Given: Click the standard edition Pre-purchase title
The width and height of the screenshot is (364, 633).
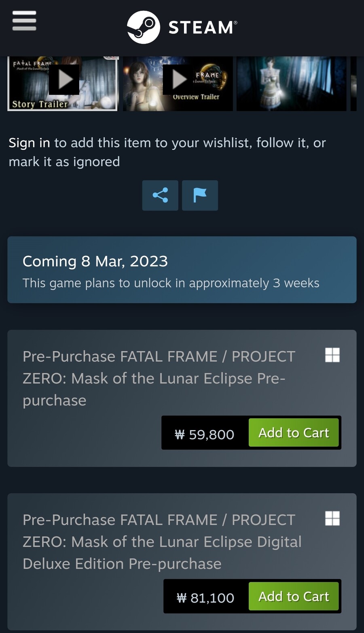Looking at the screenshot, I should pos(159,378).
